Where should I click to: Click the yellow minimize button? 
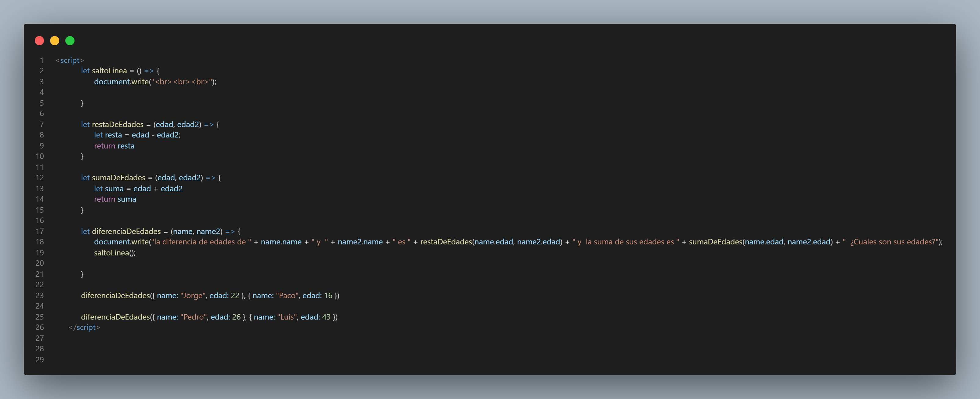(x=54, y=40)
